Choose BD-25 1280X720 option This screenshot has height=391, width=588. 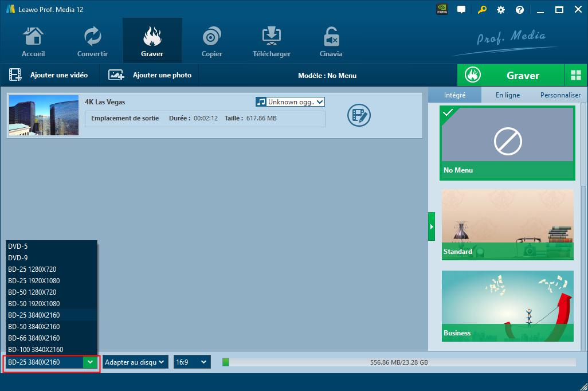pyautogui.click(x=52, y=269)
